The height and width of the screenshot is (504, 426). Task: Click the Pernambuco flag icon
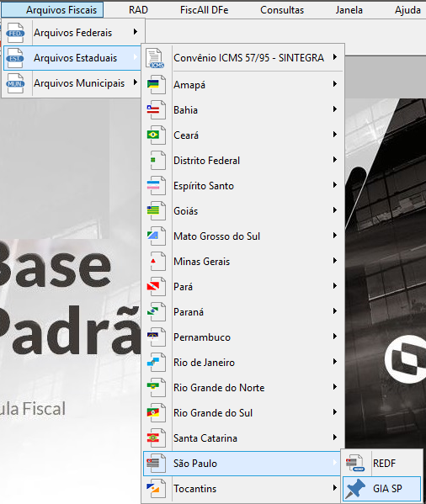(157, 337)
